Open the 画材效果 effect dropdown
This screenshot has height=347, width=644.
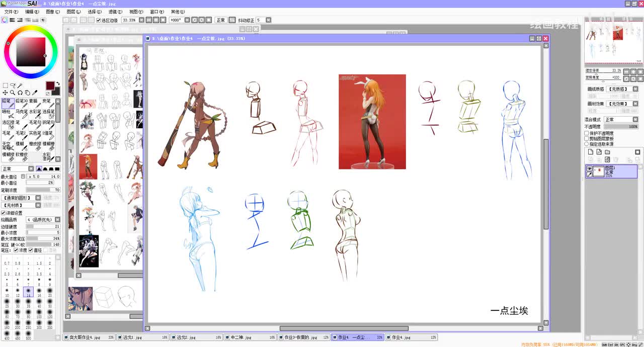[x=623, y=104]
